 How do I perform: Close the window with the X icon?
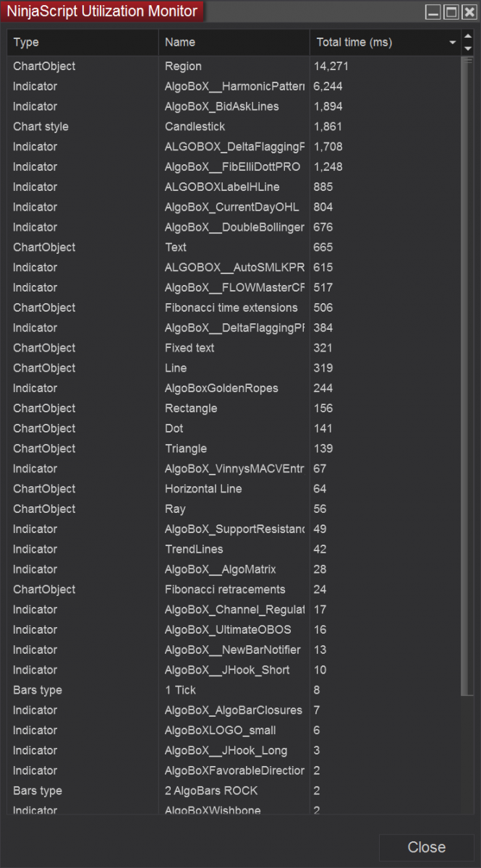click(468, 12)
